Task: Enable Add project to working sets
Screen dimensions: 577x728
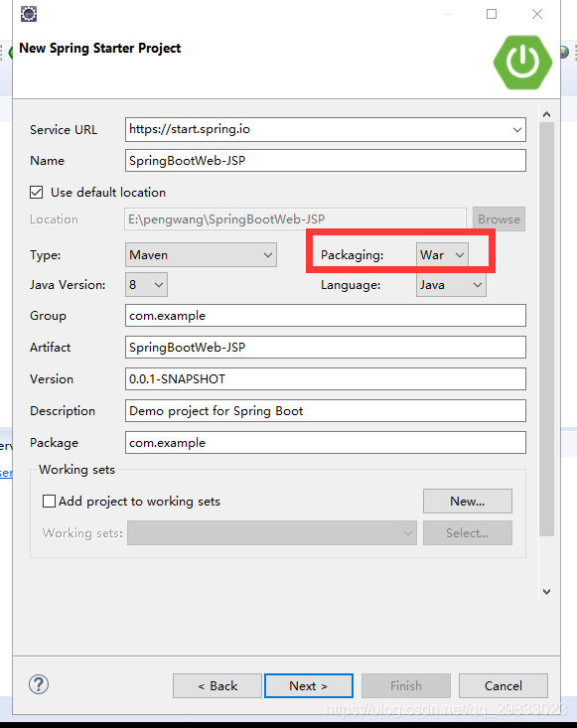Action: [49, 501]
